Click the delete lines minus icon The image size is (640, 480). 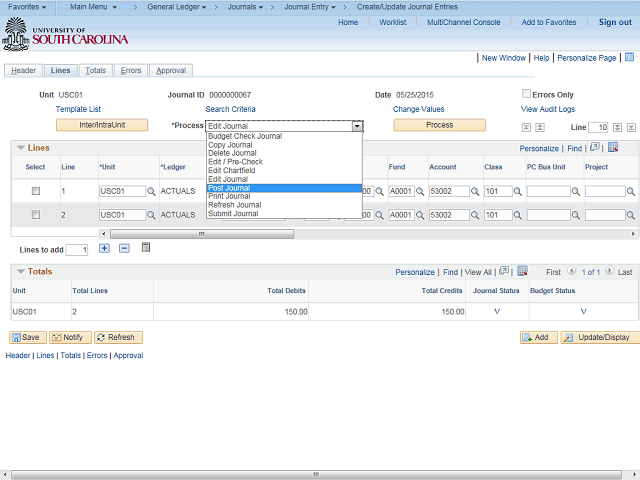[124, 248]
